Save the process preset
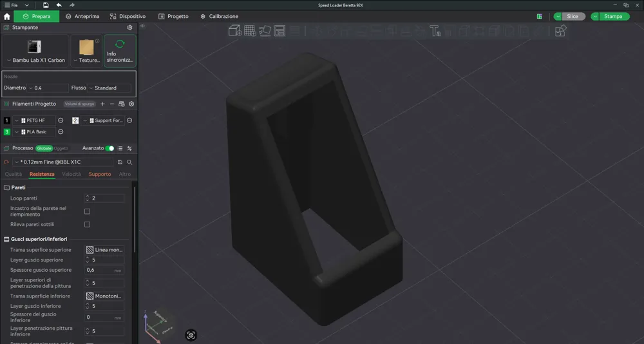644x344 pixels. click(120, 162)
